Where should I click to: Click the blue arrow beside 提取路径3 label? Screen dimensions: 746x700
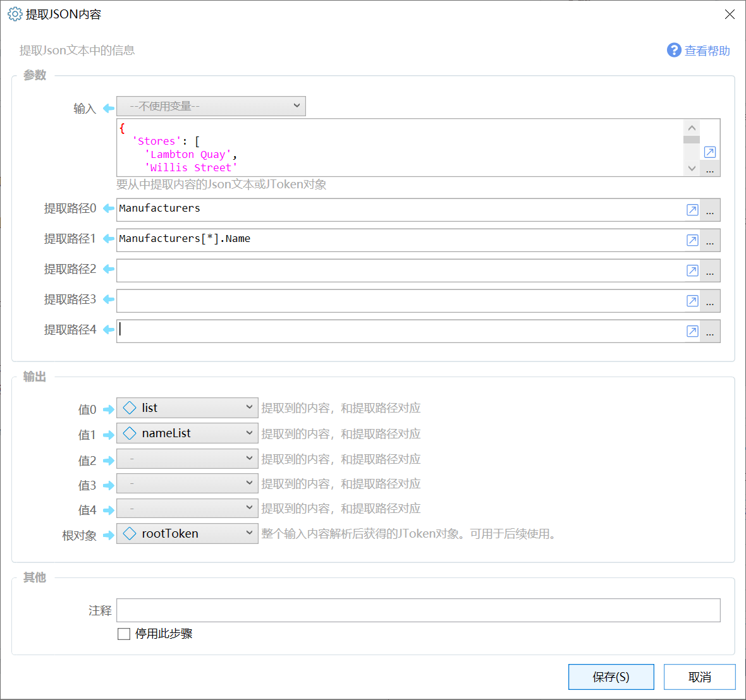tap(109, 299)
